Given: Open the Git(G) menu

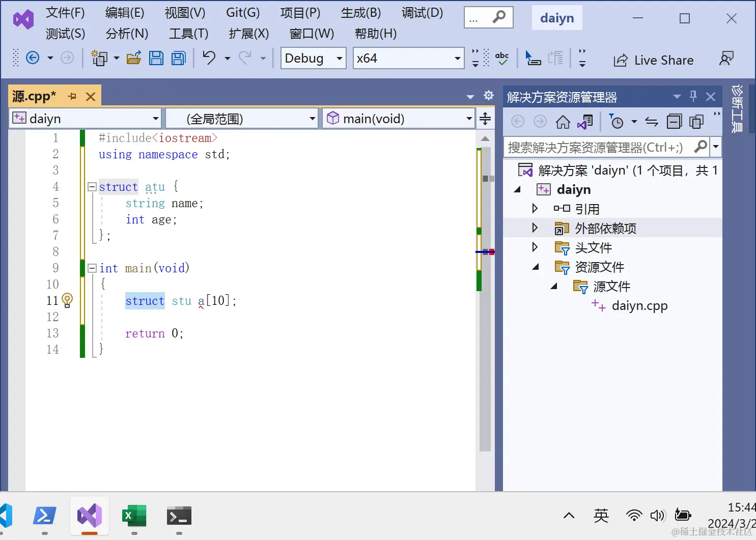Looking at the screenshot, I should coord(243,13).
